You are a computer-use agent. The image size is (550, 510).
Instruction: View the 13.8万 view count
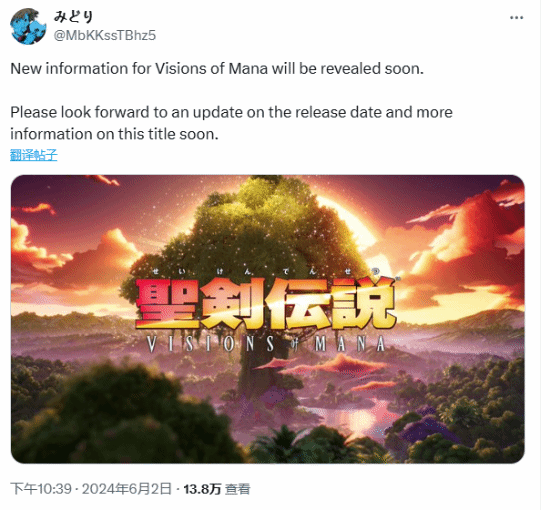[x=202, y=489]
